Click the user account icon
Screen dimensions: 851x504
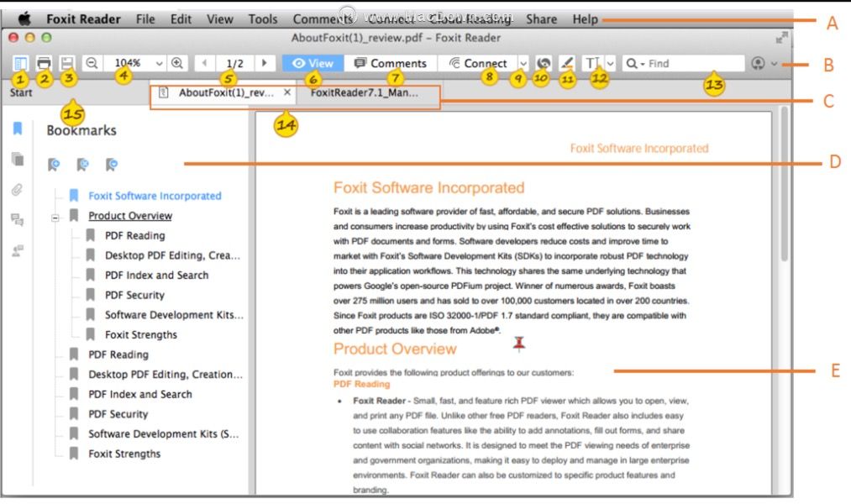click(759, 63)
